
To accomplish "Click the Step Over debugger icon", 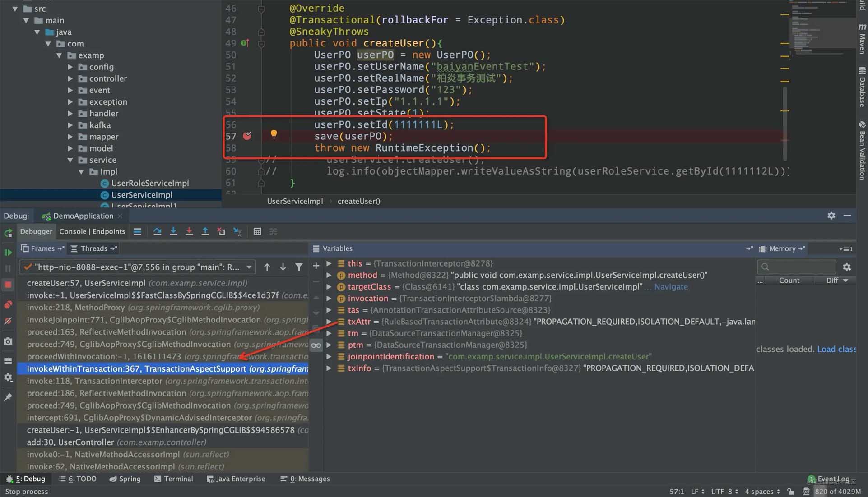I will 157,231.
